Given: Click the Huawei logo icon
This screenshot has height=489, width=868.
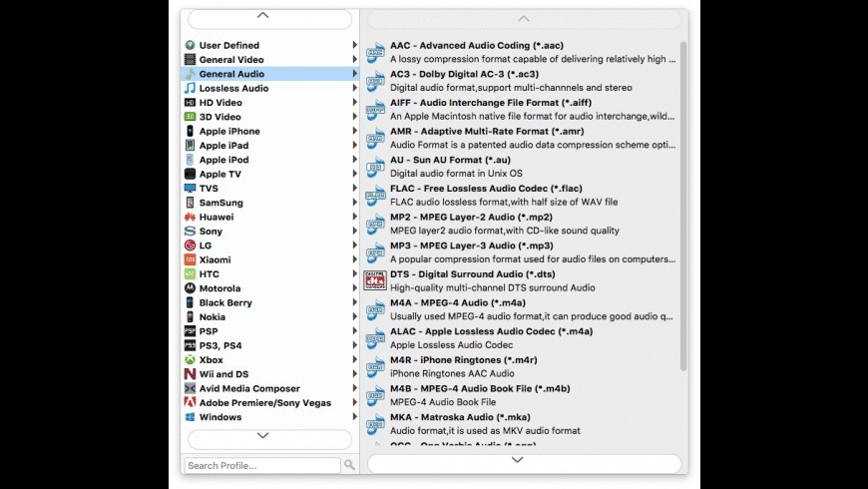Looking at the screenshot, I should point(190,217).
